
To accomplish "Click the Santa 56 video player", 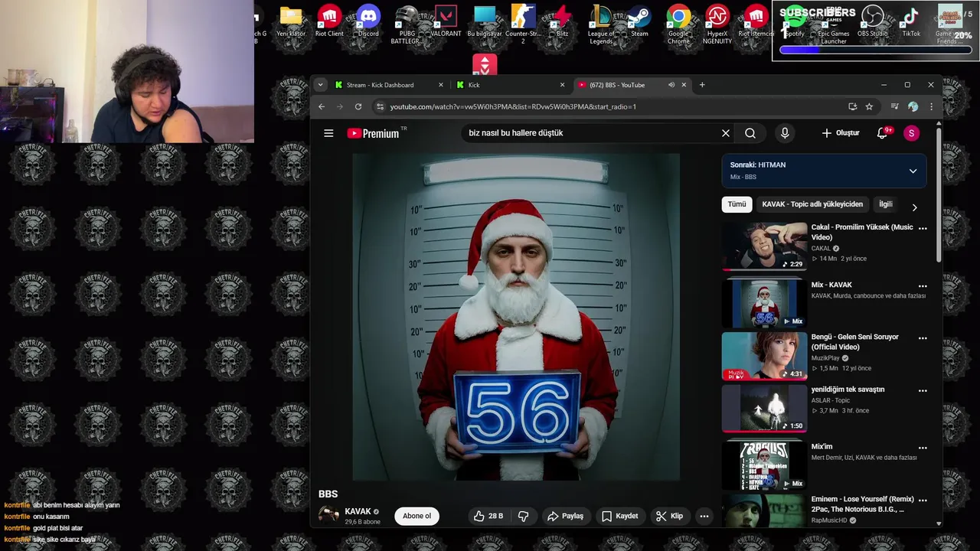I will click(516, 317).
